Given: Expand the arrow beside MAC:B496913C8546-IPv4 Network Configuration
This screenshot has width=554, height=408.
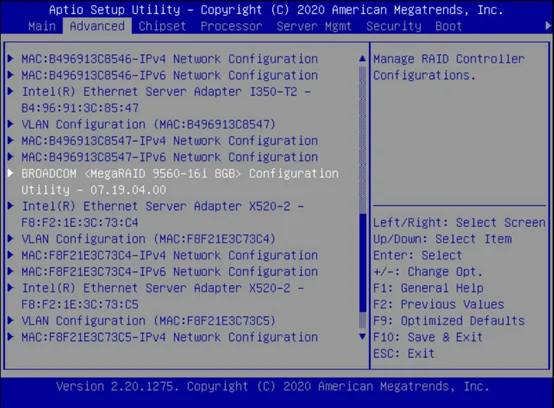Looking at the screenshot, I should point(11,58).
